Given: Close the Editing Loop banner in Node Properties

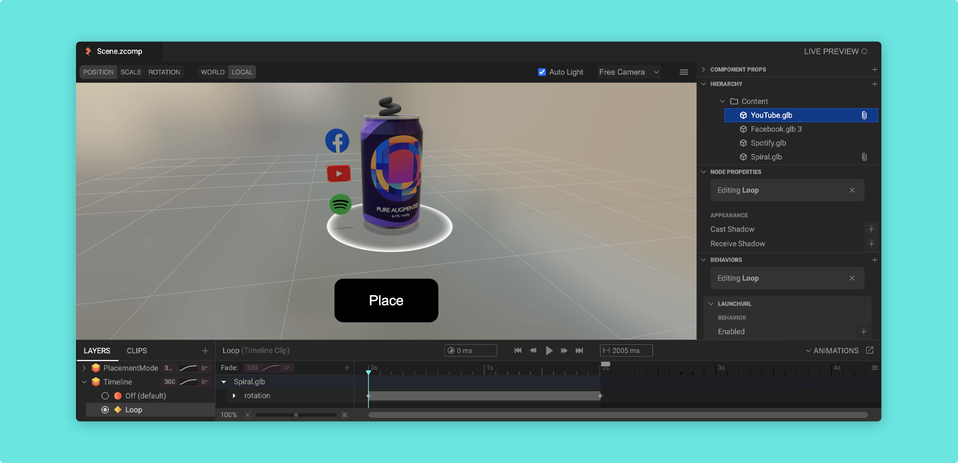Looking at the screenshot, I should click(x=852, y=190).
